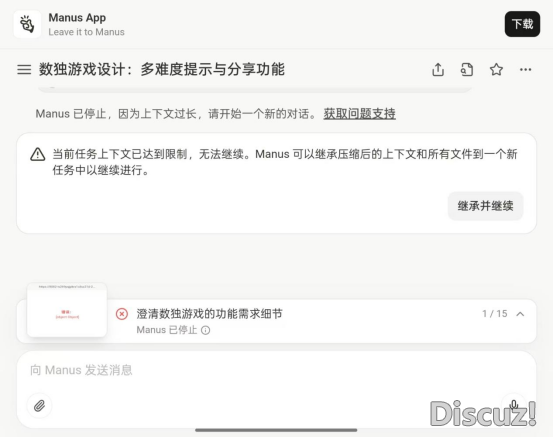Open the 获取问题支持 support link
This screenshot has width=553, height=438.
click(x=359, y=114)
